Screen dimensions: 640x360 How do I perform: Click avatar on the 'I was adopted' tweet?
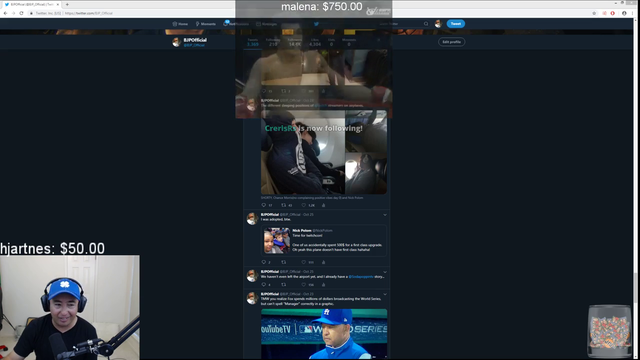pyautogui.click(x=252, y=218)
